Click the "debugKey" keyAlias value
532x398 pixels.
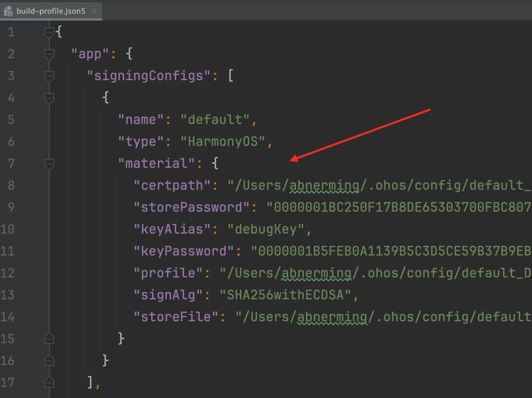click(x=266, y=229)
